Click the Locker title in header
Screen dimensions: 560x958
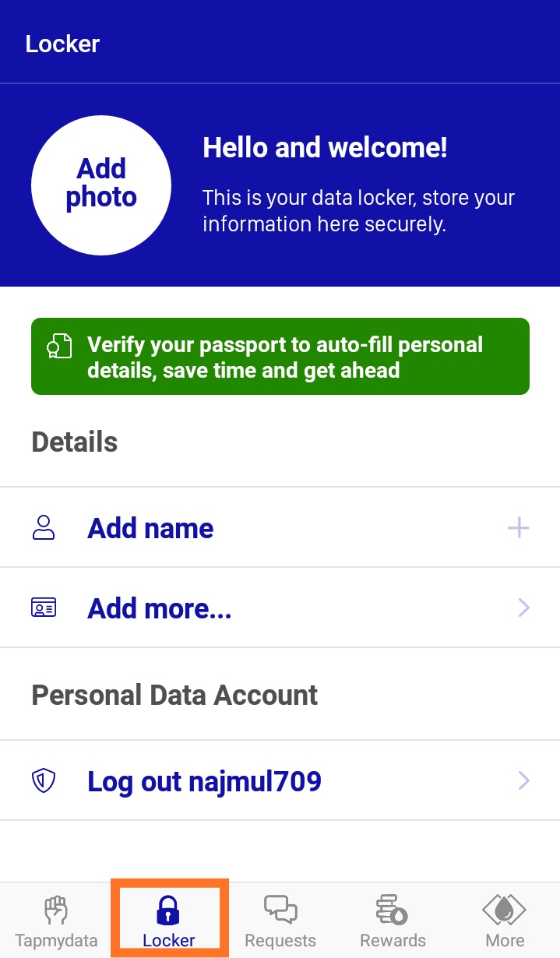[x=62, y=44]
